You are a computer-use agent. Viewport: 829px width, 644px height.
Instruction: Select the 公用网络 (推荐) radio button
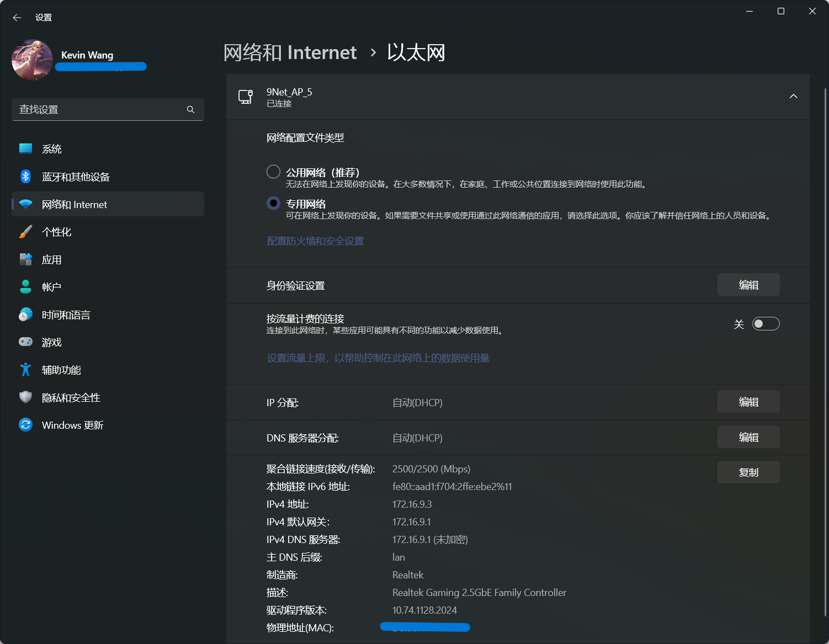point(273,172)
